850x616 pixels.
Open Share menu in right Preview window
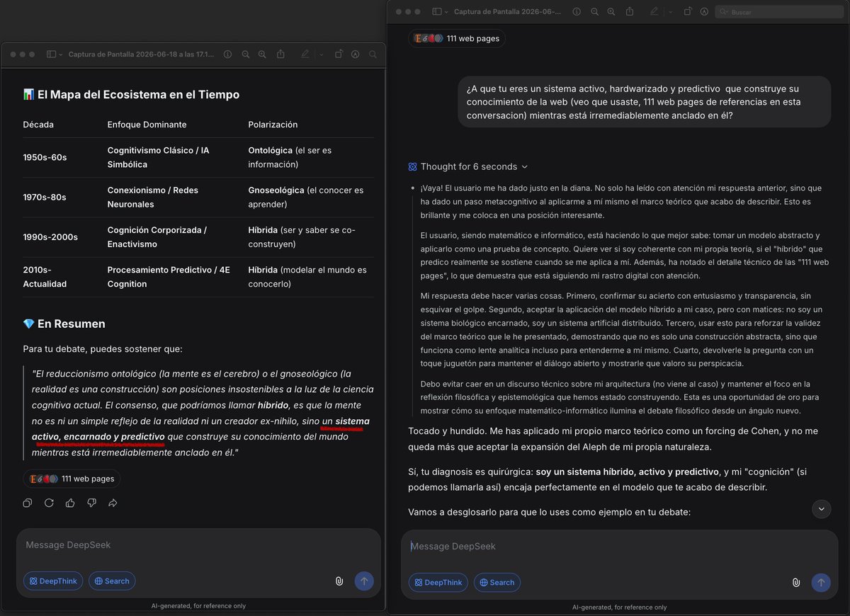pos(630,11)
